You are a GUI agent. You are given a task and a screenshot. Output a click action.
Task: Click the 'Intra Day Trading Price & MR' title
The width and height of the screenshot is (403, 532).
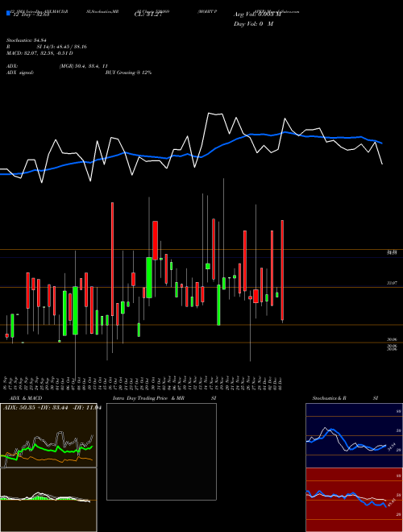pos(148,398)
